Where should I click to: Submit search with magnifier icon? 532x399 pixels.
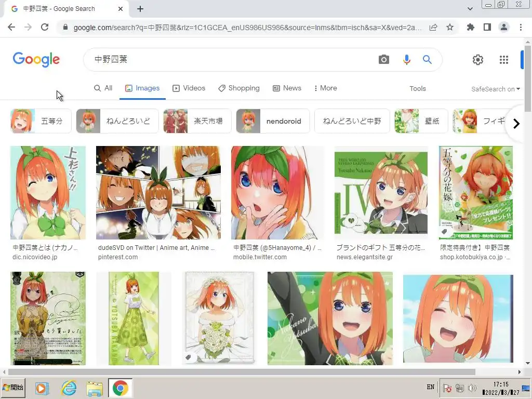tap(427, 60)
